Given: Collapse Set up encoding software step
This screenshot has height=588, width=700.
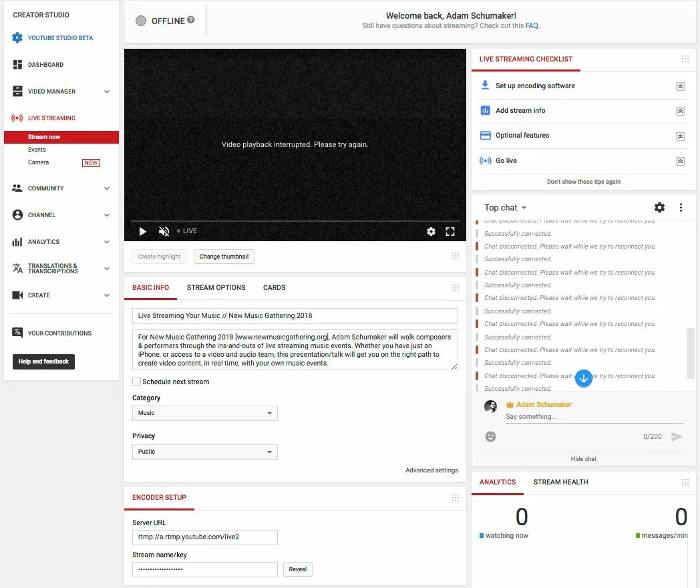Looking at the screenshot, I should pos(680,86).
